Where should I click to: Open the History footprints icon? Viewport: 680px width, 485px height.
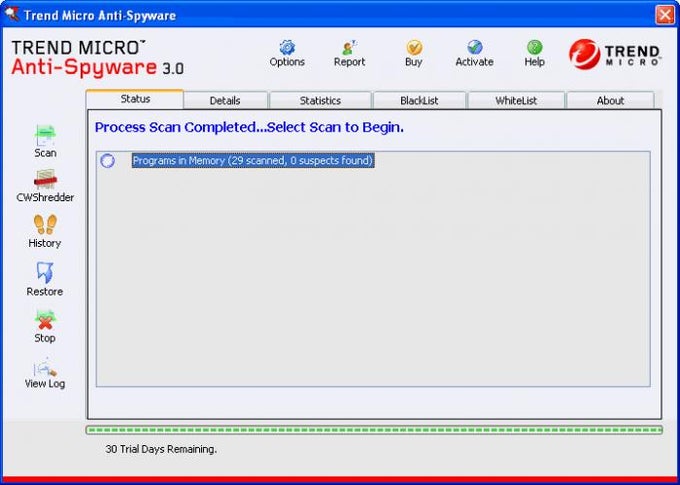coord(45,225)
